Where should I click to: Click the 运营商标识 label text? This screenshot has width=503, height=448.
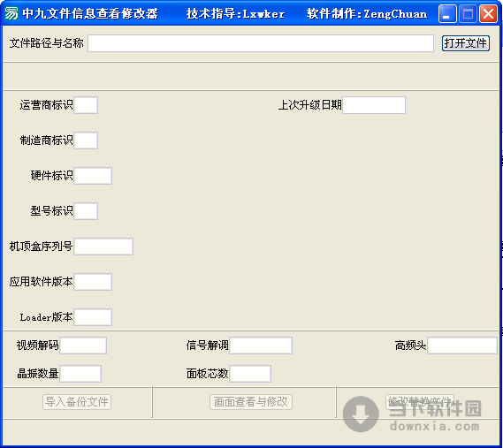click(47, 105)
